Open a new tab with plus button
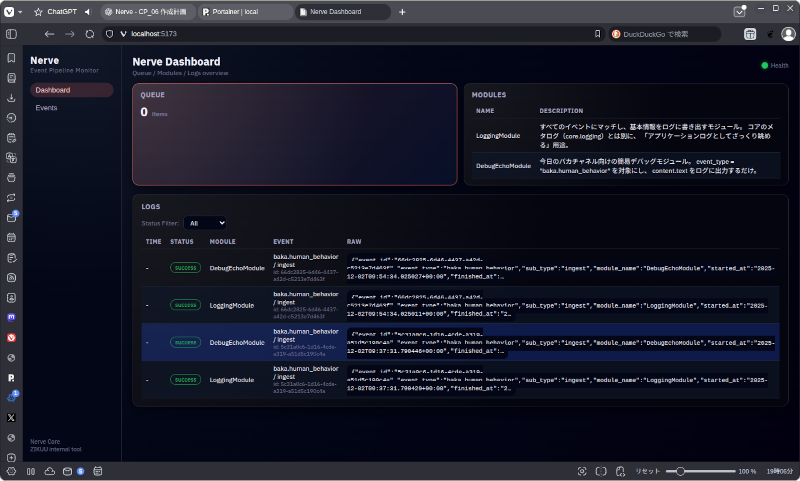The width and height of the screenshot is (800, 481). [402, 12]
